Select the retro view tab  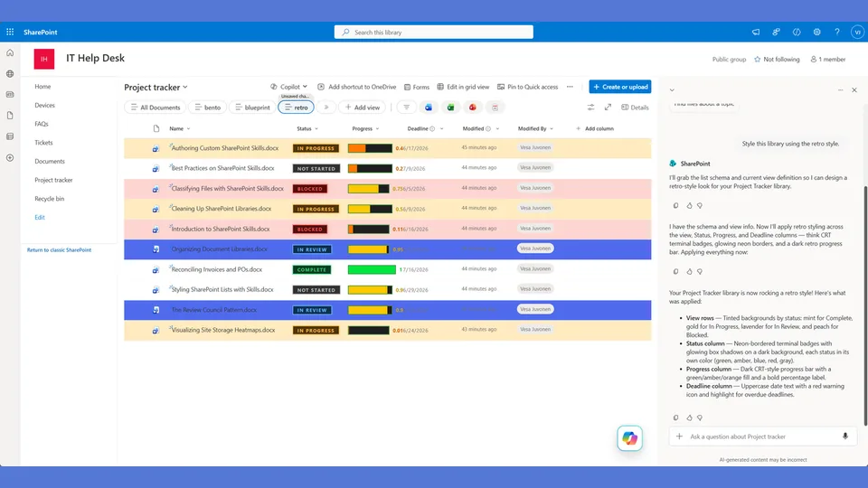pyautogui.click(x=297, y=108)
